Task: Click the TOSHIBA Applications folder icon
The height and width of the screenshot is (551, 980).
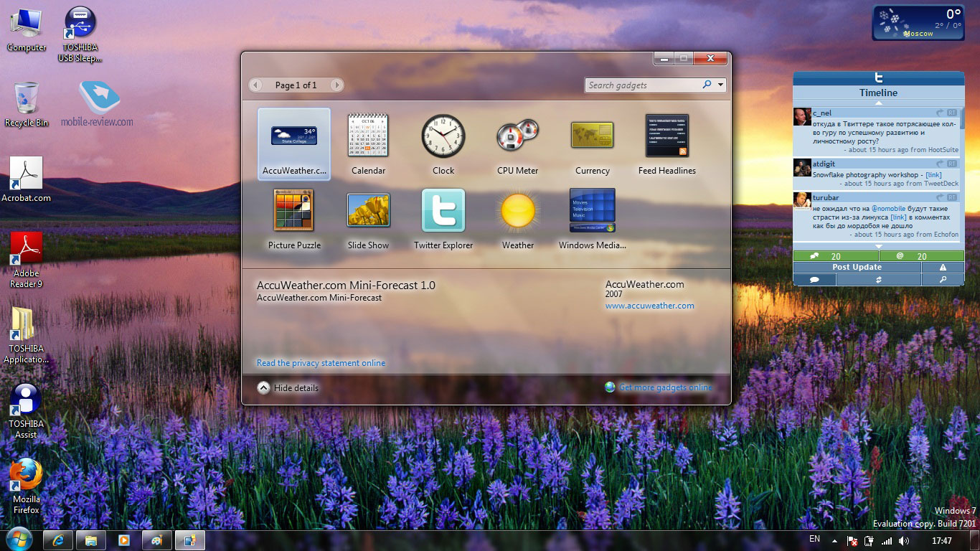Action: pos(27,336)
